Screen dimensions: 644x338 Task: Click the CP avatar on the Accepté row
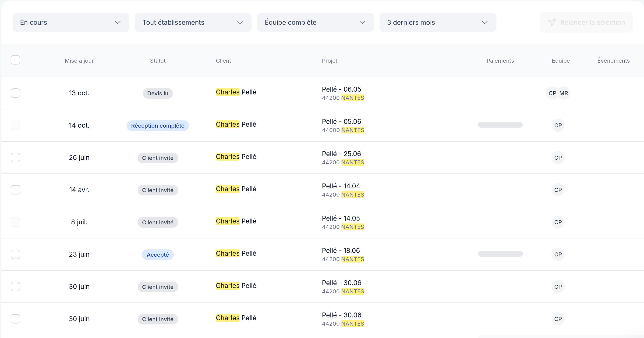(558, 255)
